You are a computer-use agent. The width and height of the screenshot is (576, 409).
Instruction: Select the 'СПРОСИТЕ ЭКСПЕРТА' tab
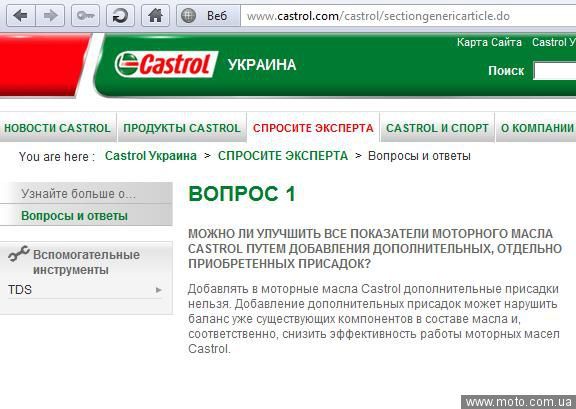(x=313, y=128)
